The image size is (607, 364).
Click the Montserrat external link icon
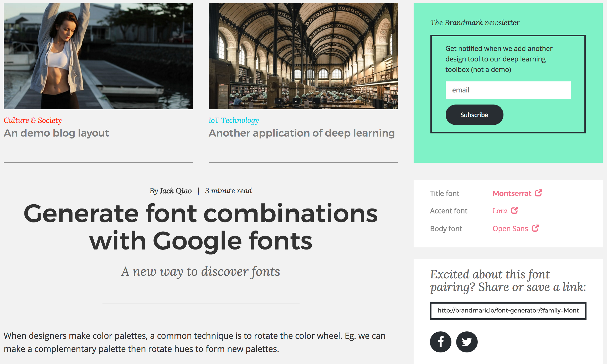point(538,193)
